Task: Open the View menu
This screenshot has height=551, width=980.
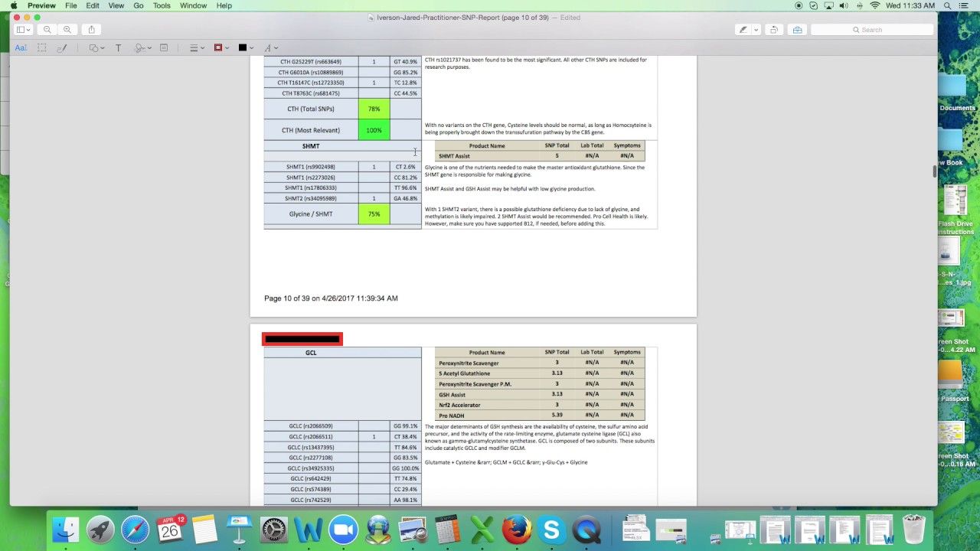Action: (x=116, y=5)
